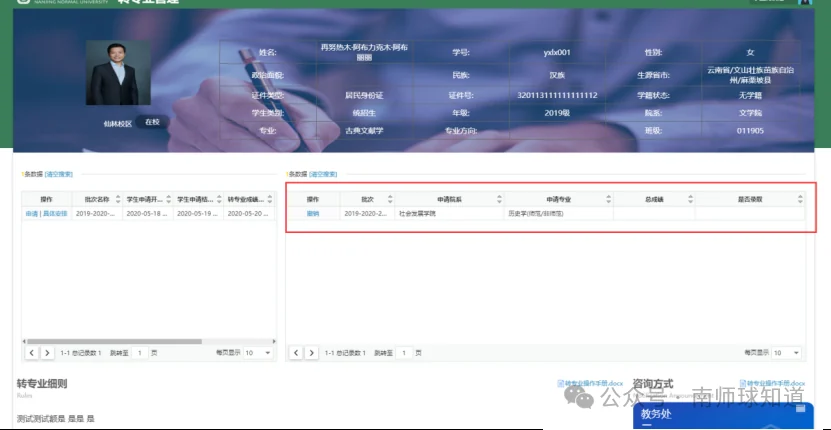
Task: Select student ID yxlx001 value
Action: [x=557, y=52]
